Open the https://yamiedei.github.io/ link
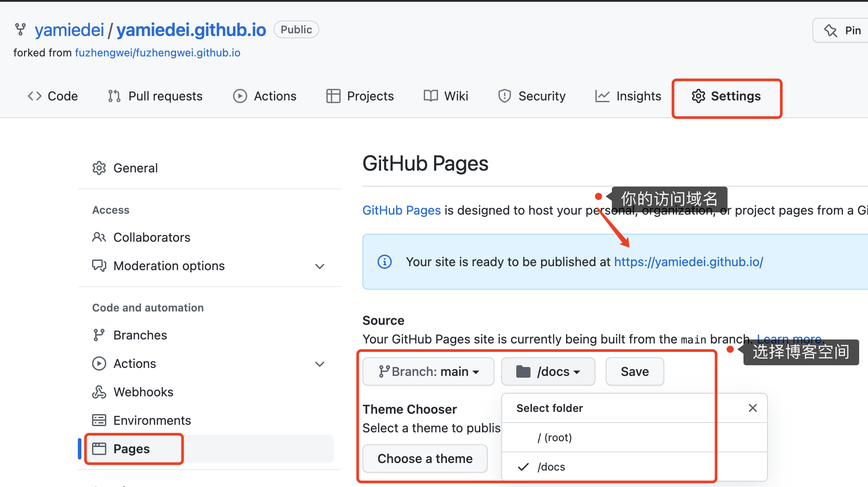Viewport: 868px width, 487px height. point(689,262)
